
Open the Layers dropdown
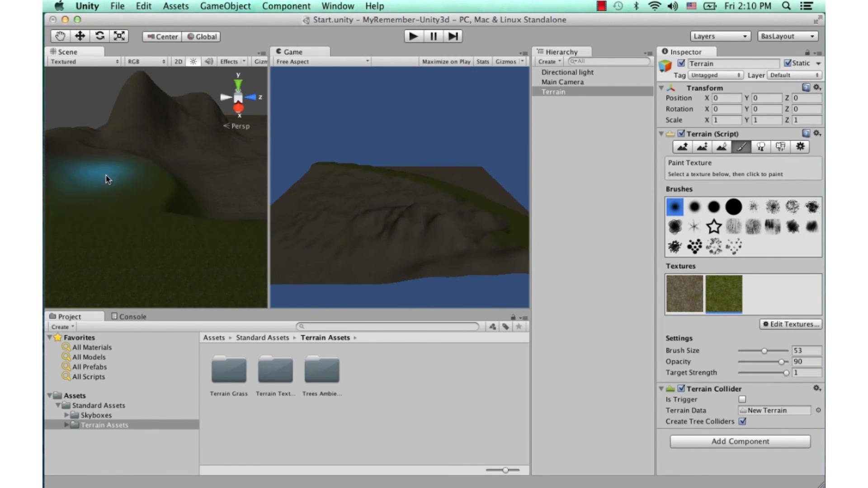point(720,36)
